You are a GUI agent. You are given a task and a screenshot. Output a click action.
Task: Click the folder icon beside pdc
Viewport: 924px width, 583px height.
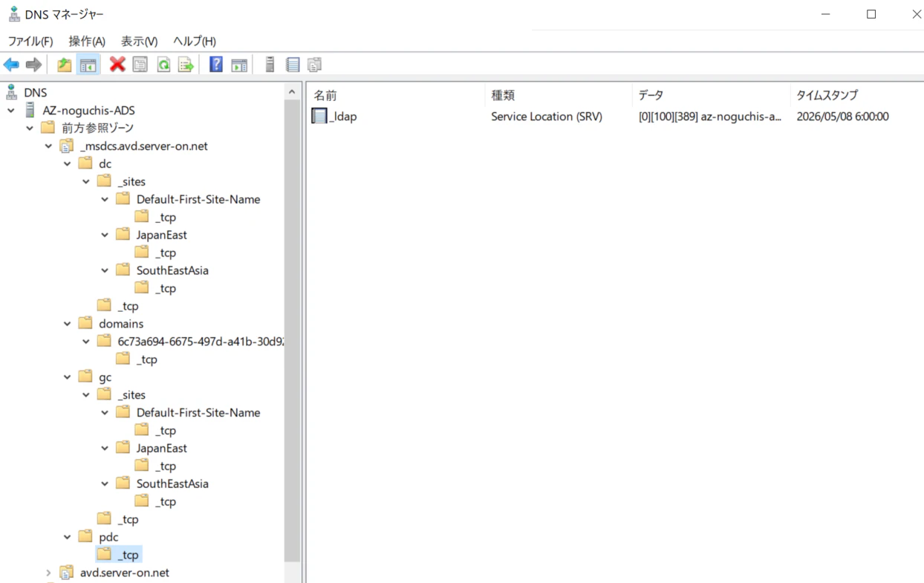[85, 536]
